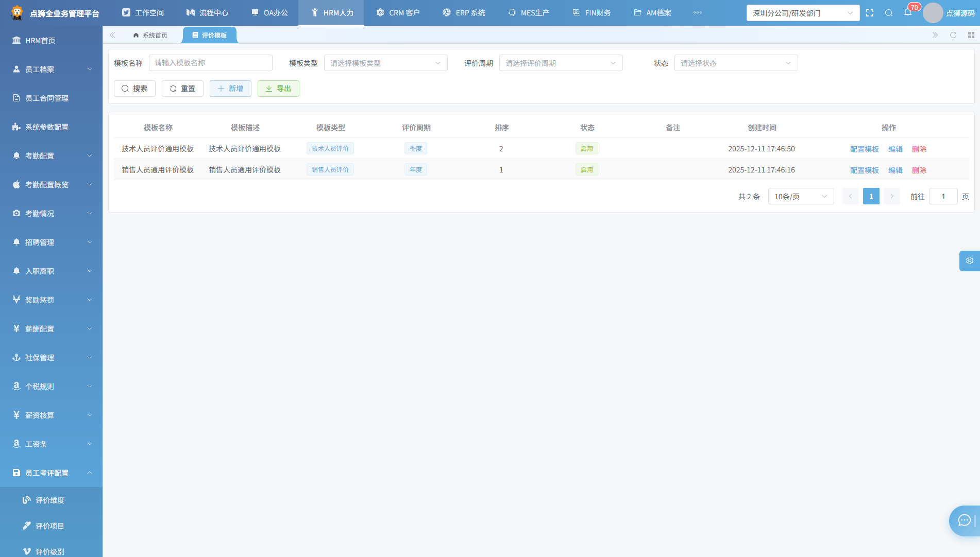This screenshot has height=557, width=980.
Task: Click the user avatar picture
Action: (x=933, y=13)
